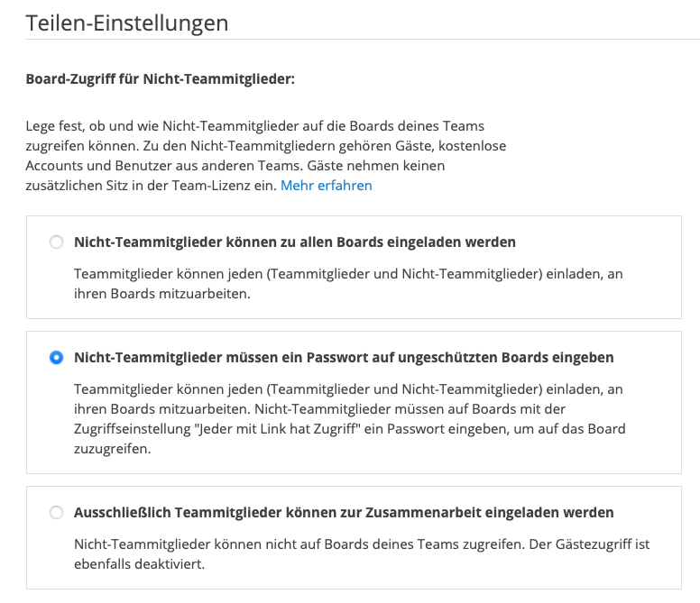Click the description paragraph of the password option
Viewport: 700px width, 603px height.
tap(350, 419)
